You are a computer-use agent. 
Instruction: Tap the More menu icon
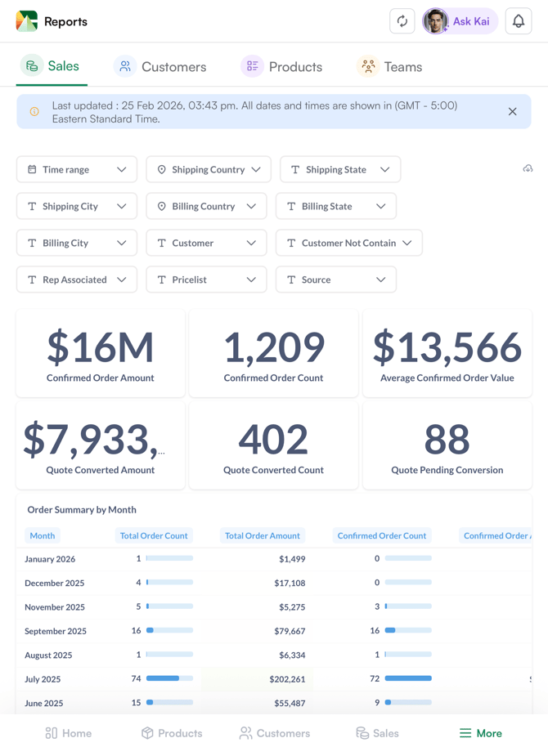(x=480, y=733)
